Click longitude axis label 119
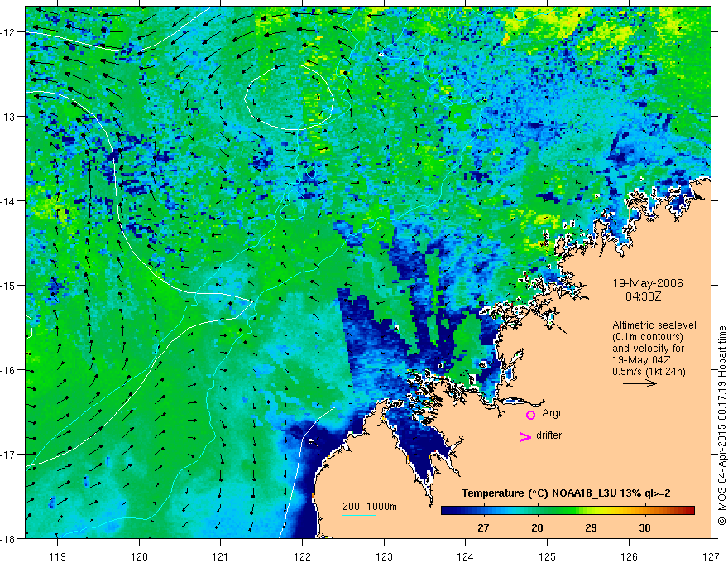This screenshot has width=728, height=563. pos(58,556)
